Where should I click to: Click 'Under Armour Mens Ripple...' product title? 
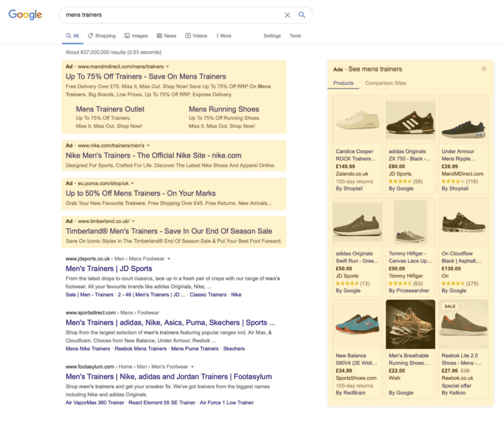(458, 155)
